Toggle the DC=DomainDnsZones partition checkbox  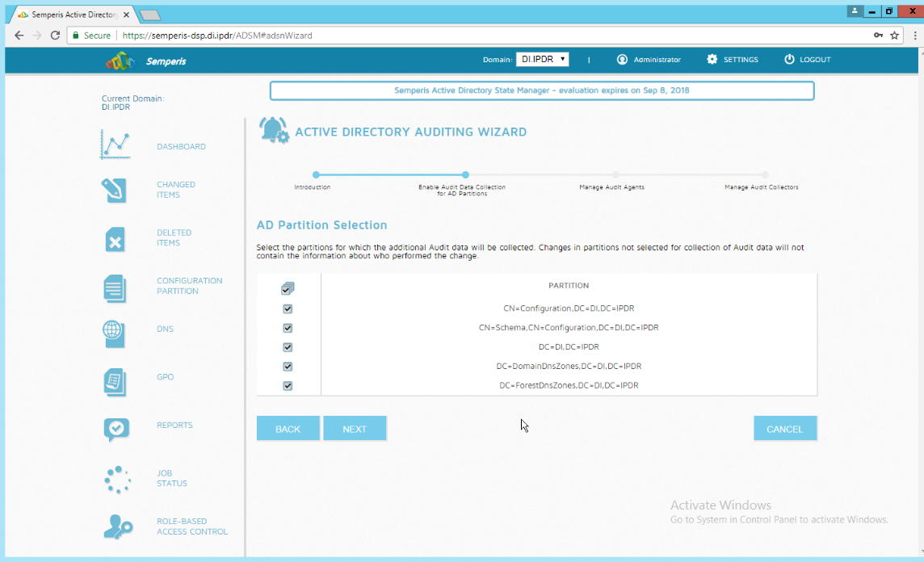pos(288,367)
